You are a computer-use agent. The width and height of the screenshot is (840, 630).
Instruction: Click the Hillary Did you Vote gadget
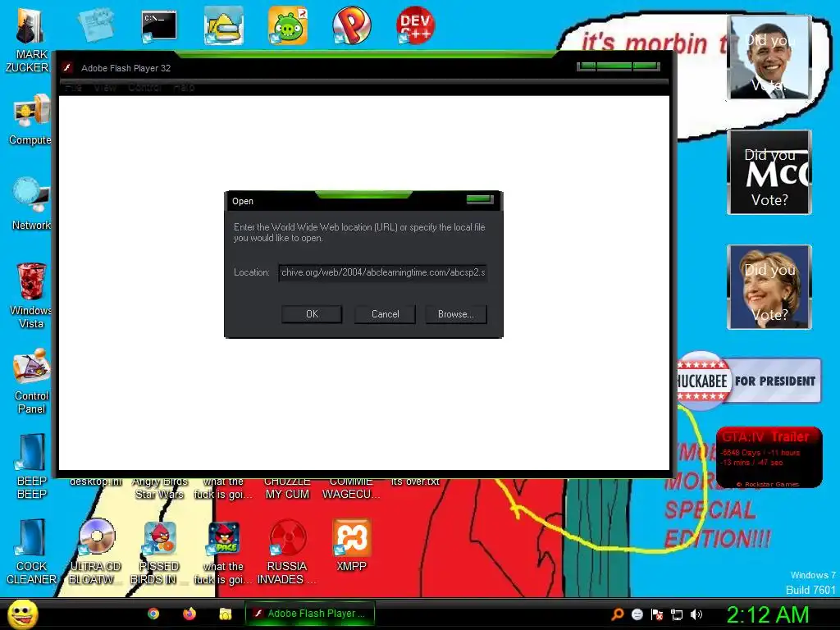click(769, 286)
